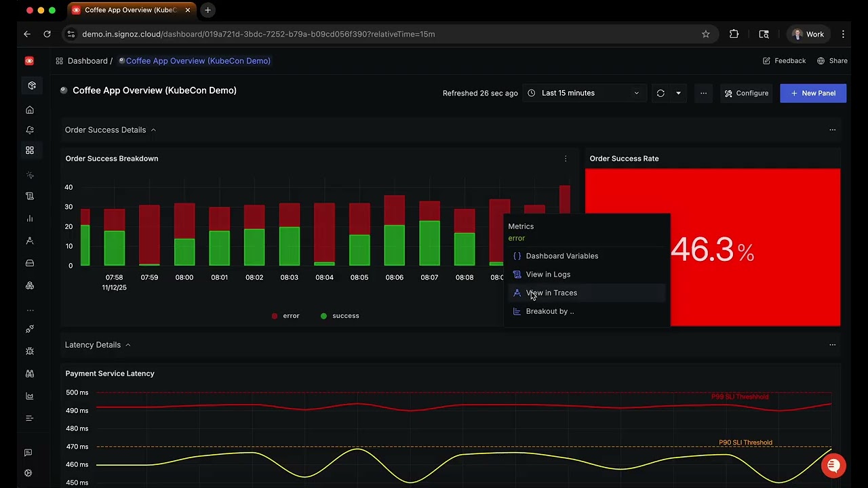Click the New Panel button
The width and height of the screenshot is (868, 488).
click(813, 93)
